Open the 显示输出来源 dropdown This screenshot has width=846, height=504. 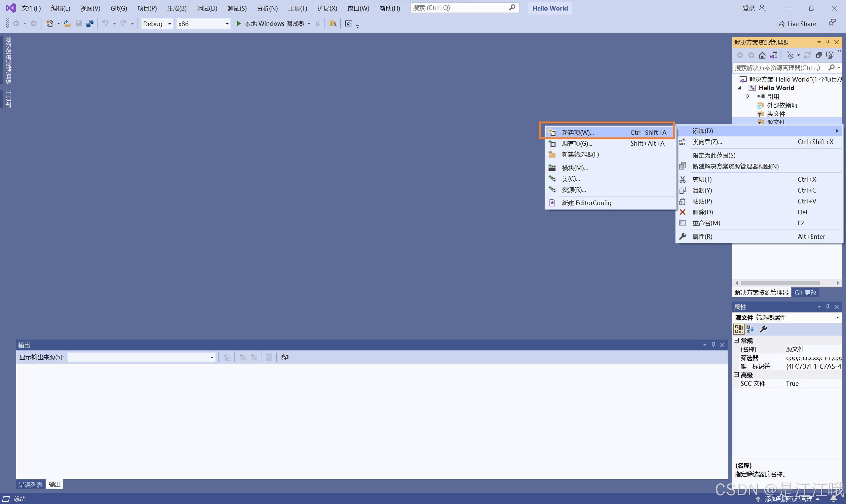(212, 357)
